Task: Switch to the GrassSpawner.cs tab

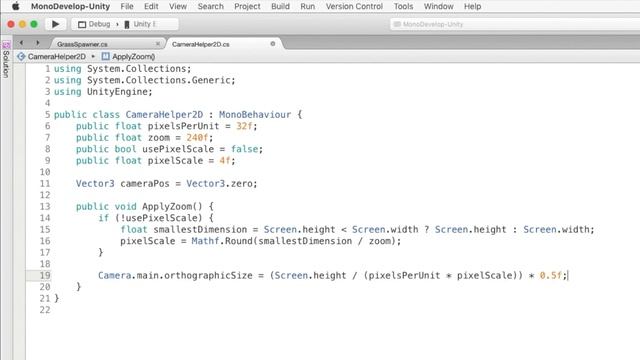Action: coord(82,44)
